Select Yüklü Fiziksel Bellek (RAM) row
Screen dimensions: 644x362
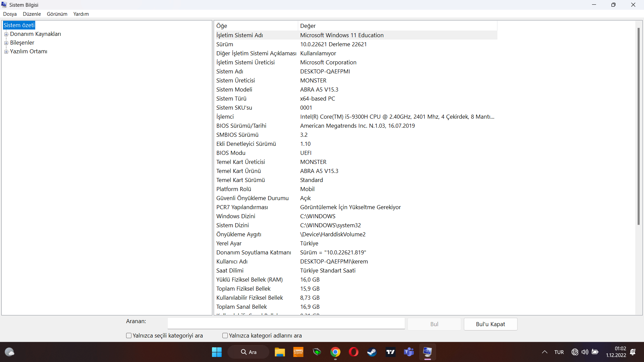[356, 280]
